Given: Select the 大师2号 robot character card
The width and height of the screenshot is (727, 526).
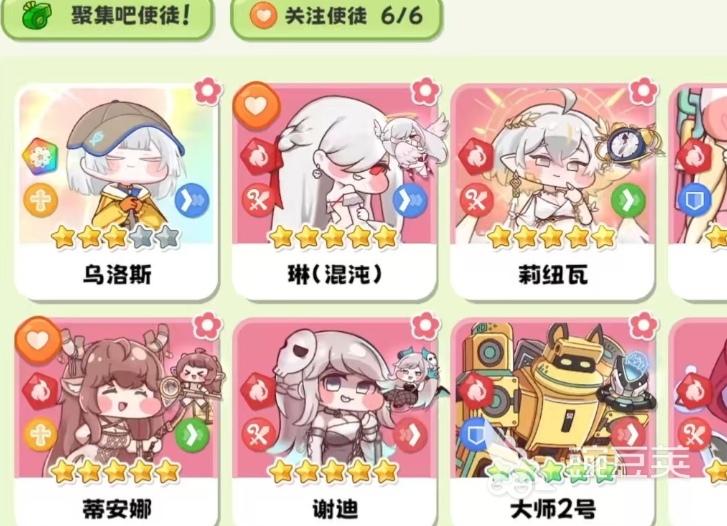Looking at the screenshot, I should click(x=553, y=421).
